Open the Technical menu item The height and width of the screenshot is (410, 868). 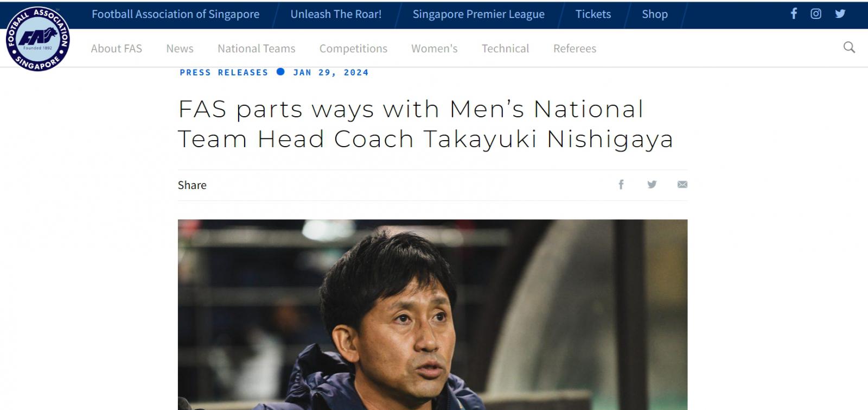coord(505,48)
